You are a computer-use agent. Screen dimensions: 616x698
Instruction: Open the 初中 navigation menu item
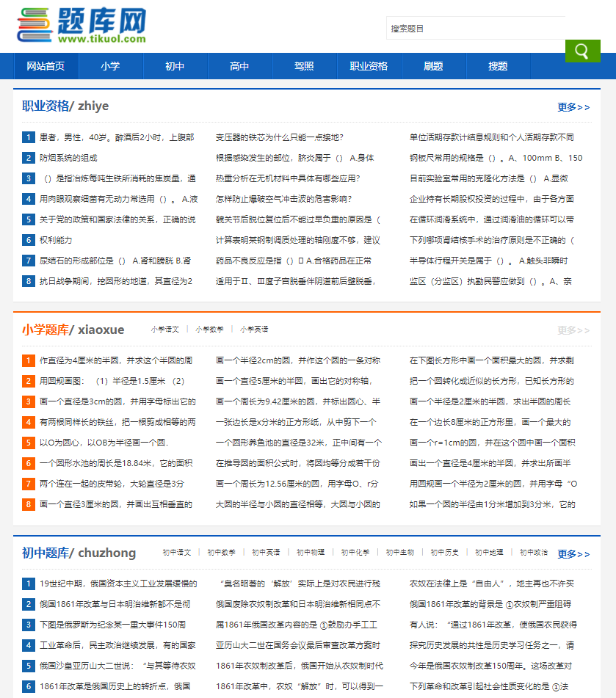tap(174, 65)
